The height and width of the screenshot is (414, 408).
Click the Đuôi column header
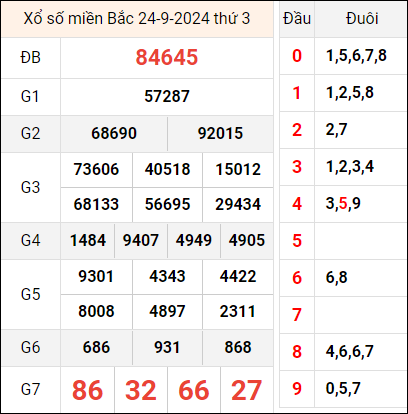[362, 18]
